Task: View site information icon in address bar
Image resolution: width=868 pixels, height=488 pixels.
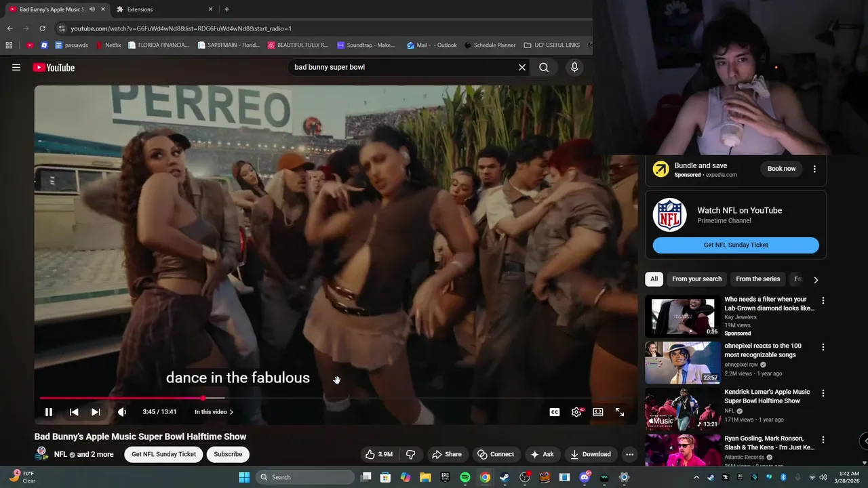Action: click(x=62, y=28)
